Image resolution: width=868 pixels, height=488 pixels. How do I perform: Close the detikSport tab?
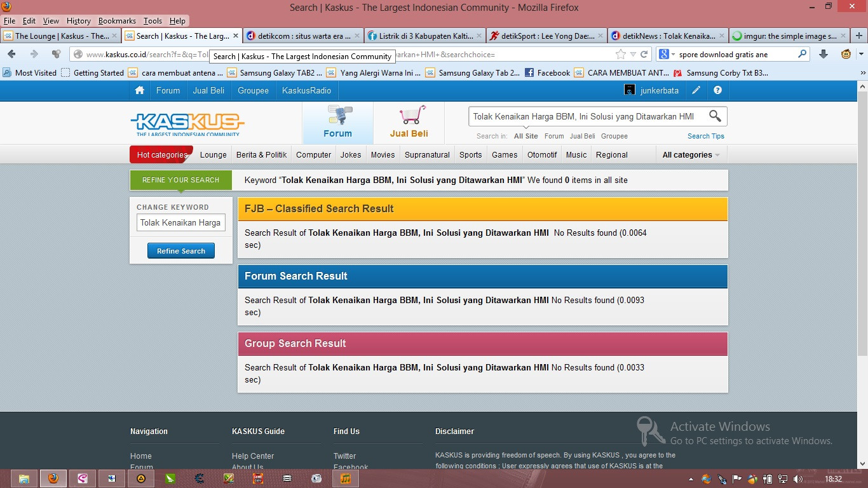602,36
